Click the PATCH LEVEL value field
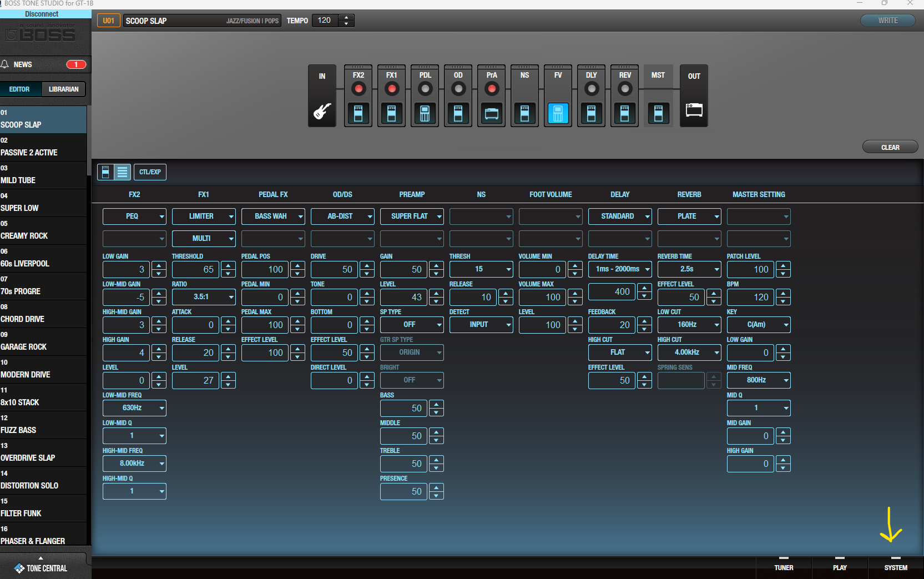The height and width of the screenshot is (579, 924). point(750,269)
